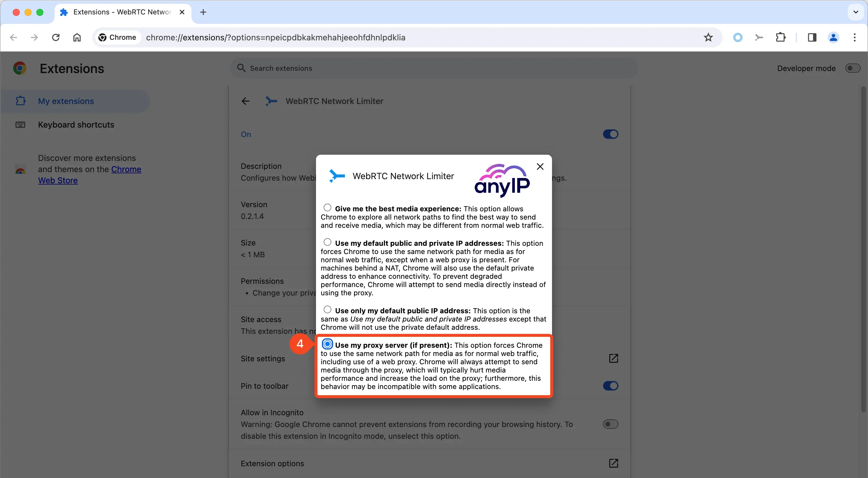The height and width of the screenshot is (478, 868).
Task: Click the Chrome home button
Action: [77, 37]
